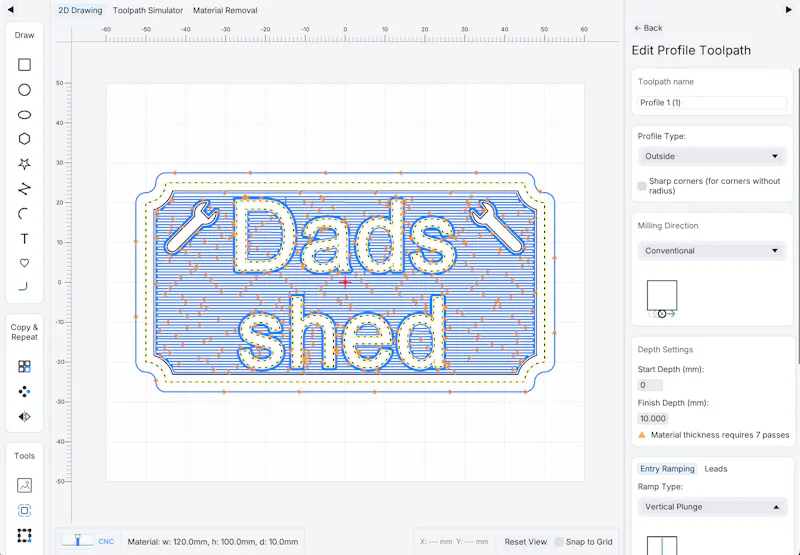Select the Leads tab
This screenshot has height=555, width=800.
715,469
